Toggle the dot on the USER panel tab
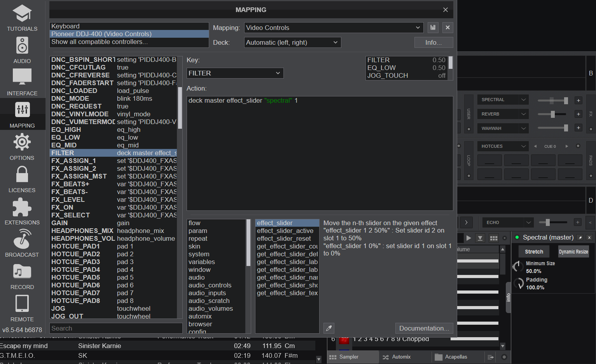Viewport: 596px width, 364px height. 469,129
